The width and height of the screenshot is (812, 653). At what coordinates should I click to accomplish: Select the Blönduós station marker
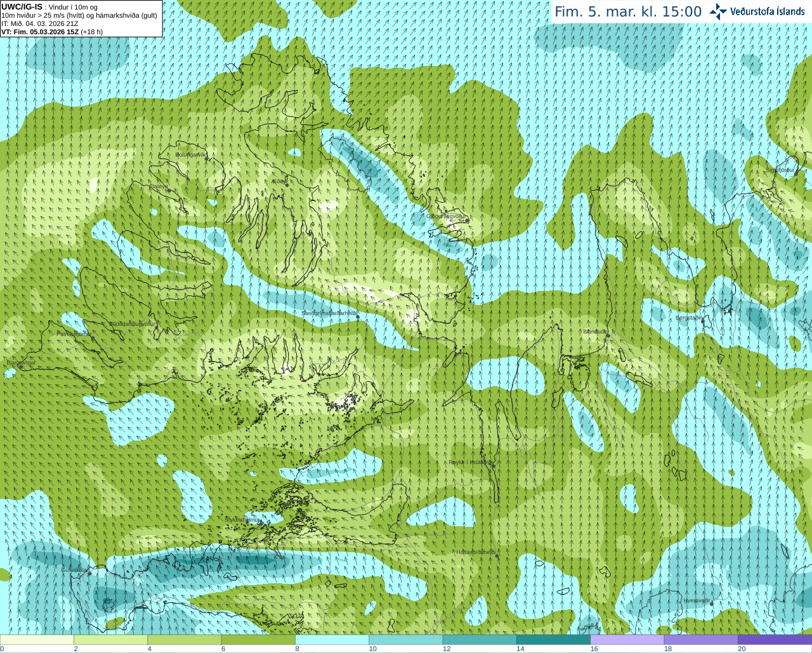pos(607,335)
